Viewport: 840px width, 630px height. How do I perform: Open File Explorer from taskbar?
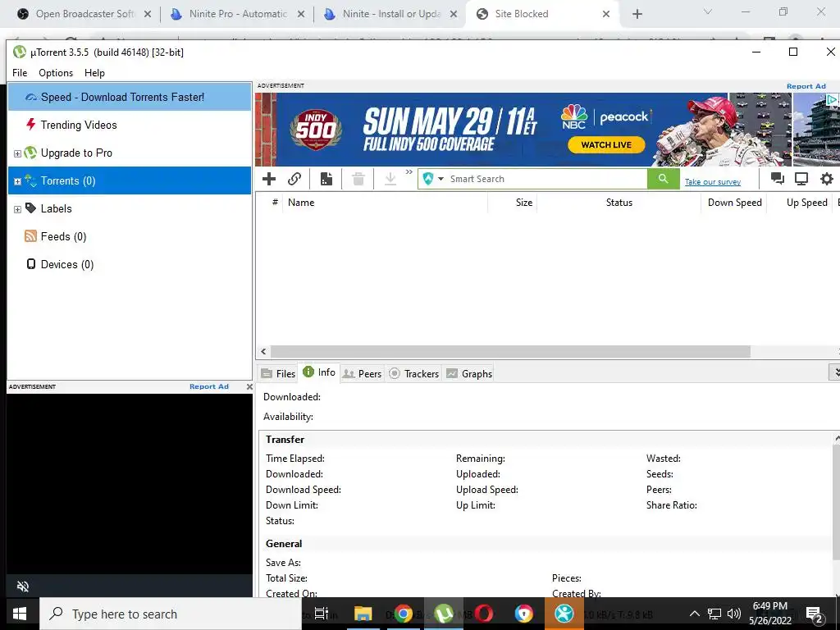(x=363, y=614)
